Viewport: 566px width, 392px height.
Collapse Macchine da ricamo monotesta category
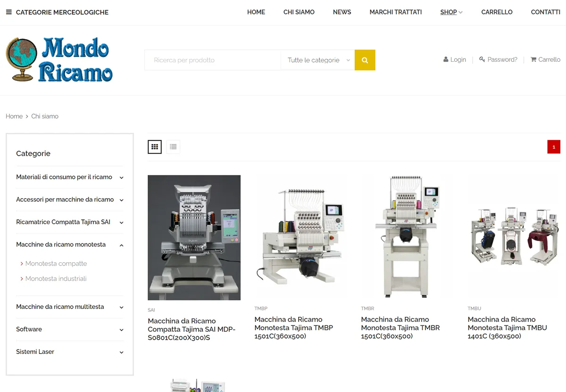[x=121, y=245]
